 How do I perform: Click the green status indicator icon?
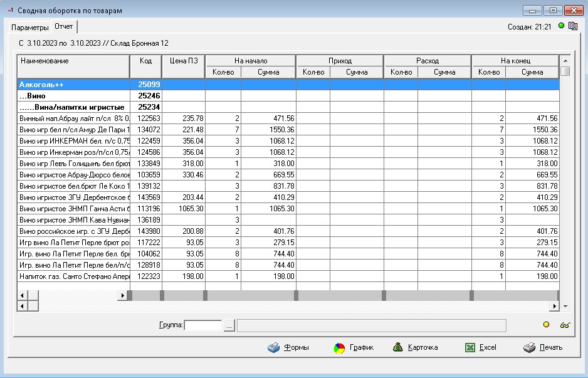click(562, 26)
